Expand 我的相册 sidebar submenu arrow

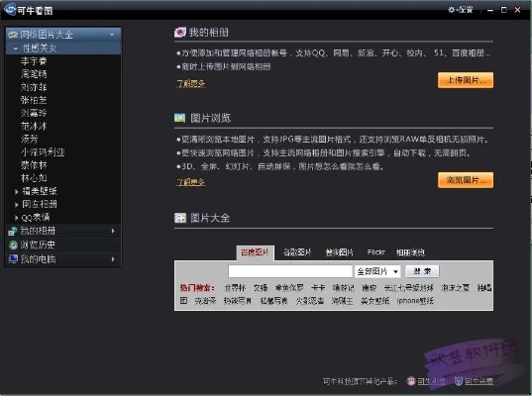click(113, 231)
